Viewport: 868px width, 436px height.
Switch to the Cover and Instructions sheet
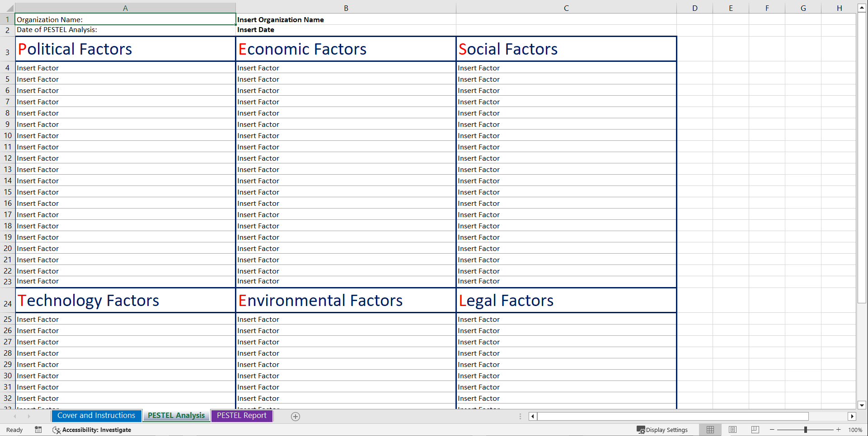click(x=96, y=415)
